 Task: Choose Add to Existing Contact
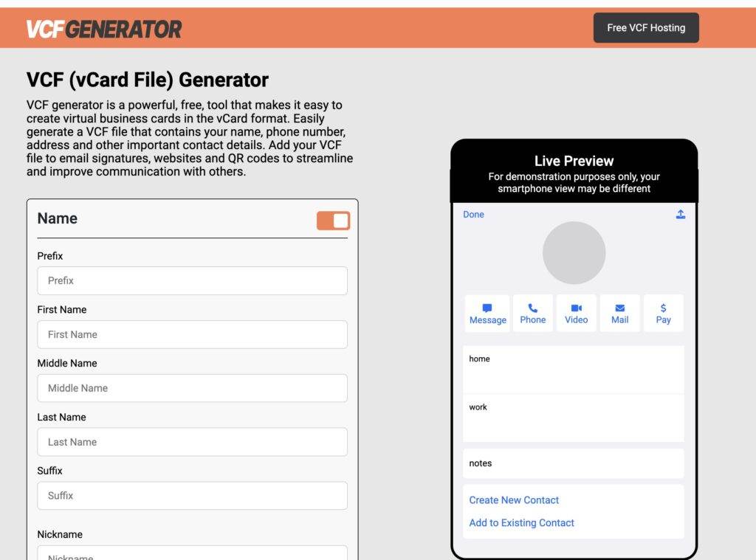pyautogui.click(x=521, y=523)
